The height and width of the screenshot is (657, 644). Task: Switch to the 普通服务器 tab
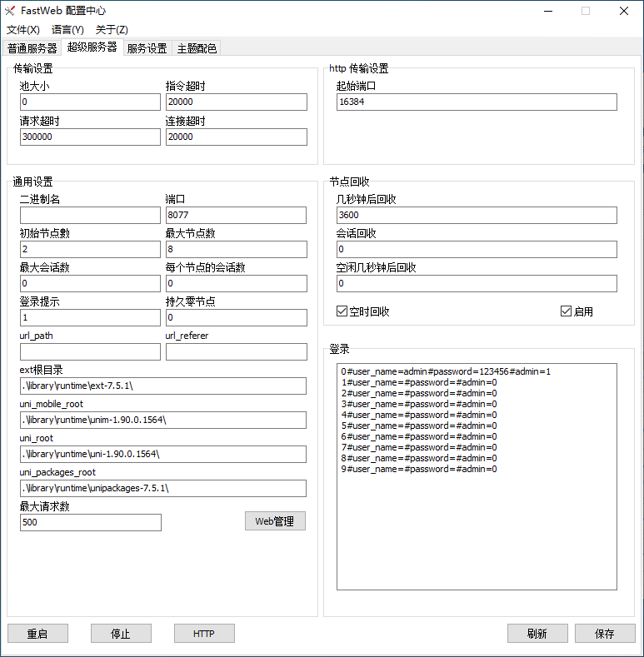[x=32, y=48]
